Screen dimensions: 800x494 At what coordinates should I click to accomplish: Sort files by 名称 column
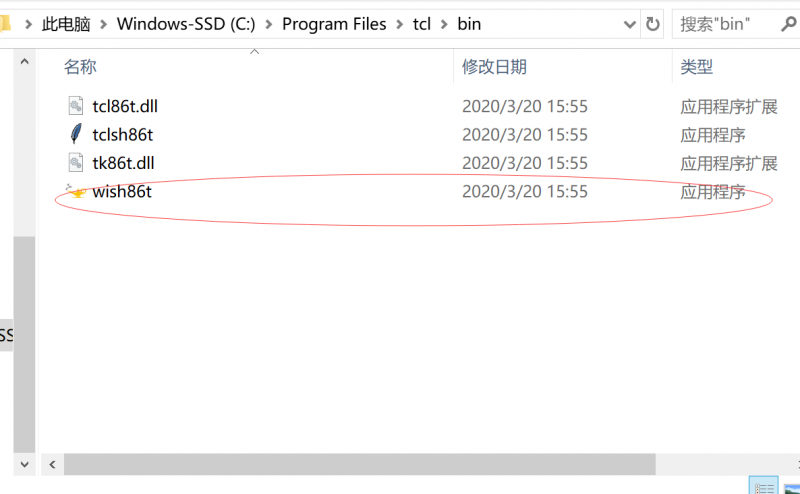click(x=80, y=67)
